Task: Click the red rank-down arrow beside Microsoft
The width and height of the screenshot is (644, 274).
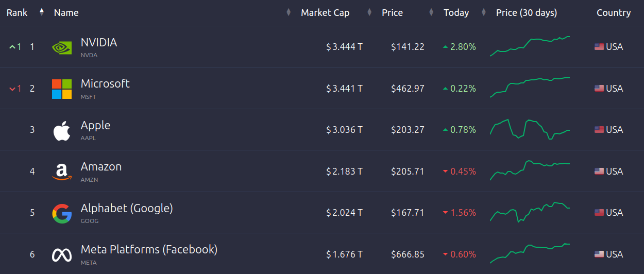Action: pyautogui.click(x=12, y=89)
